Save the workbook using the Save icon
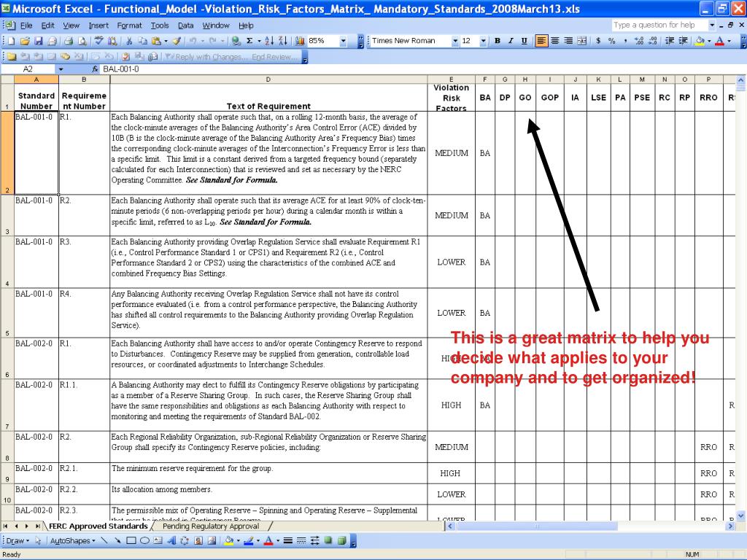The height and width of the screenshot is (560, 747). click(x=39, y=42)
